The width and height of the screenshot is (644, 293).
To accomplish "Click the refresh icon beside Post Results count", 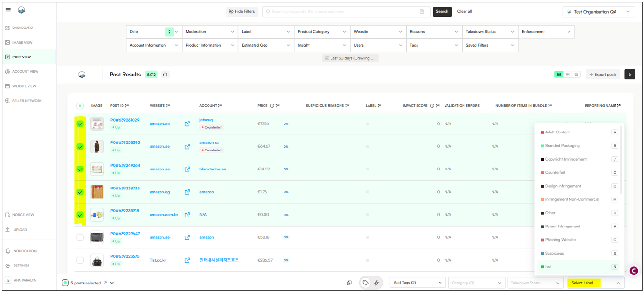I will 165,75.
